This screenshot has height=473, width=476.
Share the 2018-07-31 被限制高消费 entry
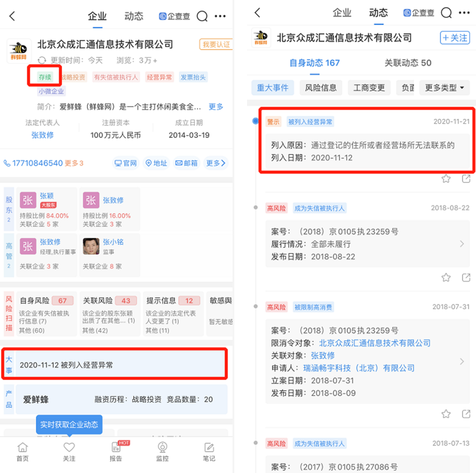pyautogui.click(x=466, y=414)
